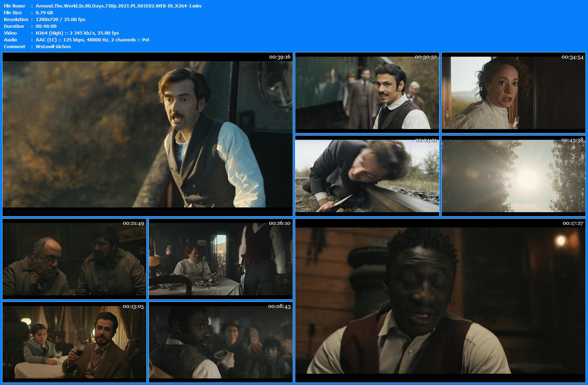Select the sun-flare frame at 00:43:38
This screenshot has width=588, height=385.
point(513,176)
